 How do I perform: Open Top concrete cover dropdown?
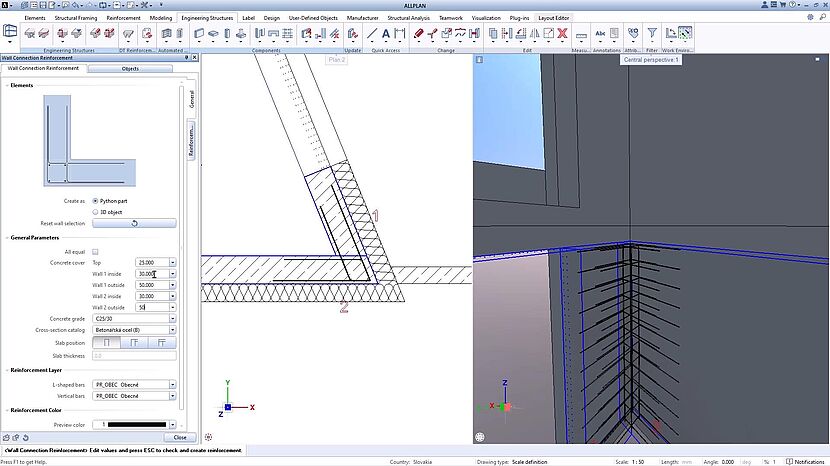[173, 263]
